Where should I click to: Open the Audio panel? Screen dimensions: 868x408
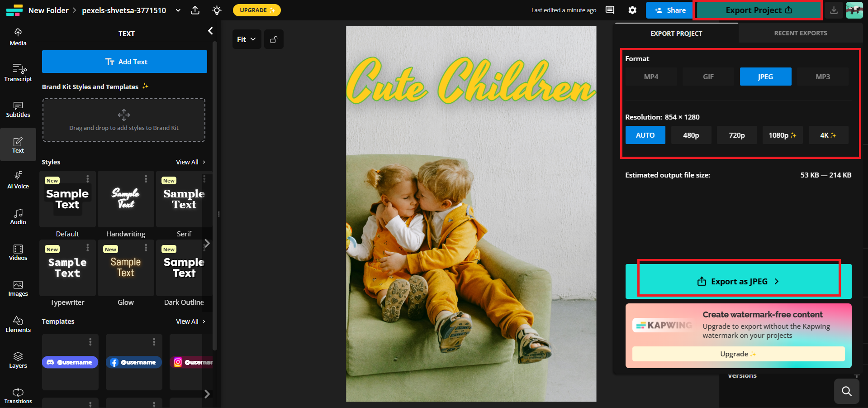tap(18, 216)
